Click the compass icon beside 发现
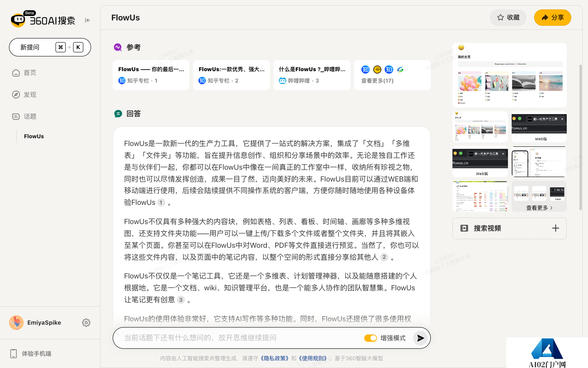 click(x=16, y=94)
